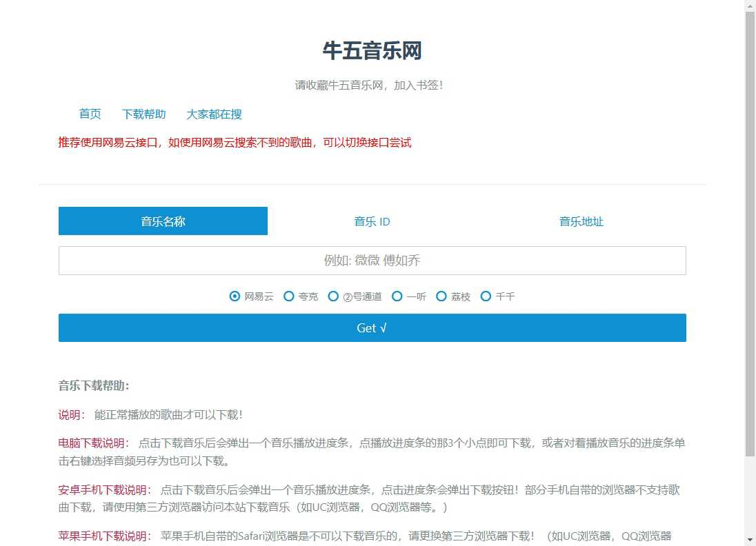This screenshot has width=756, height=546.
Task: Select the 千千 source radio button
Action: (x=486, y=296)
